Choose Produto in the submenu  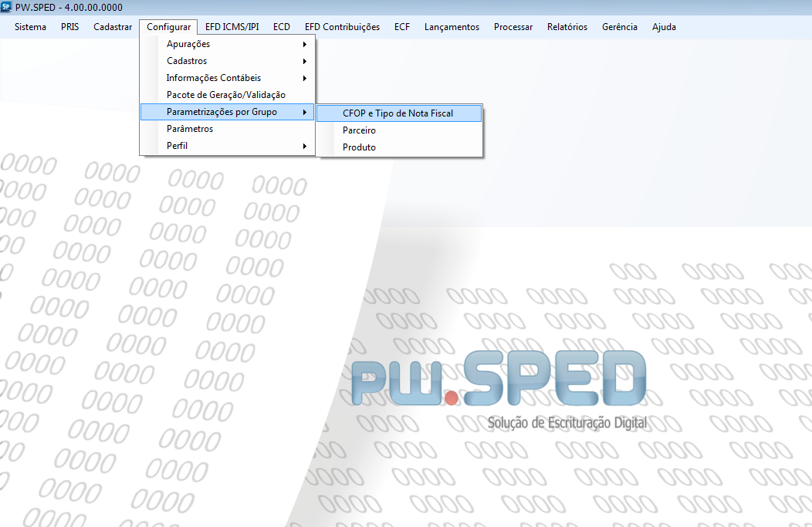pyautogui.click(x=399, y=147)
